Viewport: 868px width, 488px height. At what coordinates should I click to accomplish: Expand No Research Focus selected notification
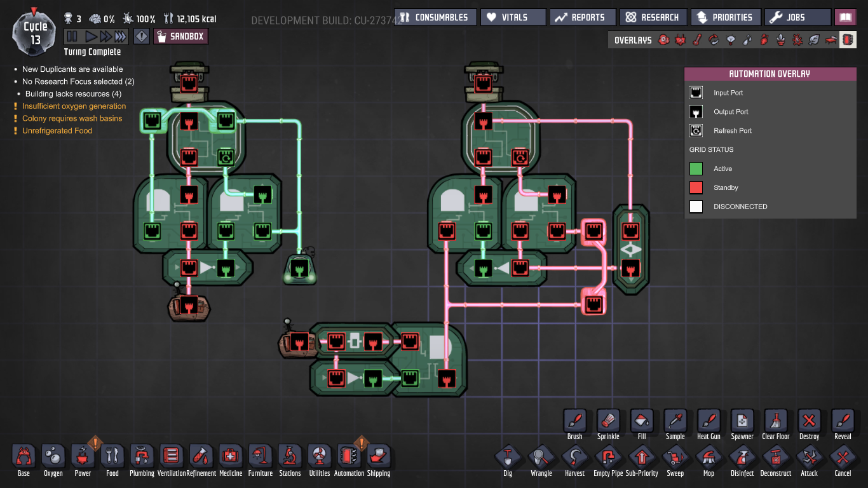click(78, 81)
